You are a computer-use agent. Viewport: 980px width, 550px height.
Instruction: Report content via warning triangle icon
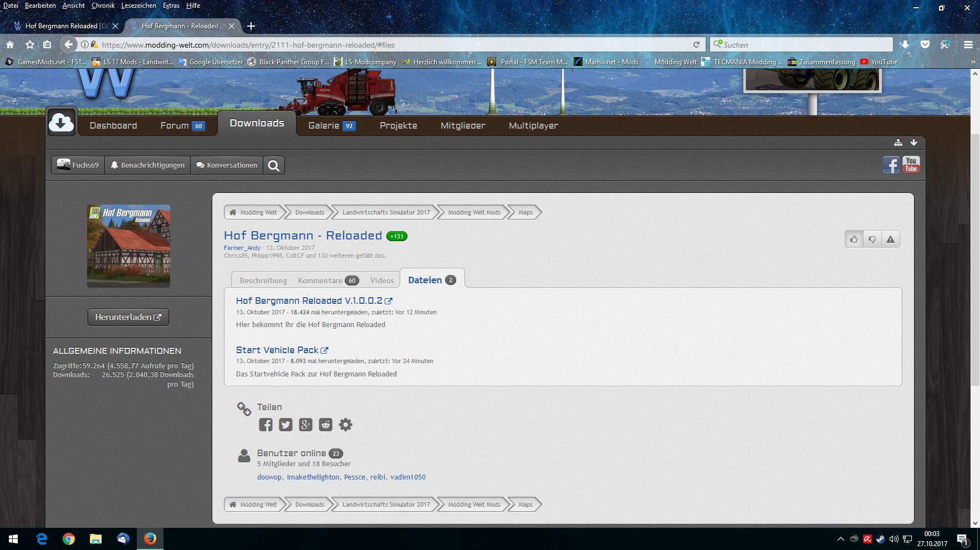click(890, 240)
